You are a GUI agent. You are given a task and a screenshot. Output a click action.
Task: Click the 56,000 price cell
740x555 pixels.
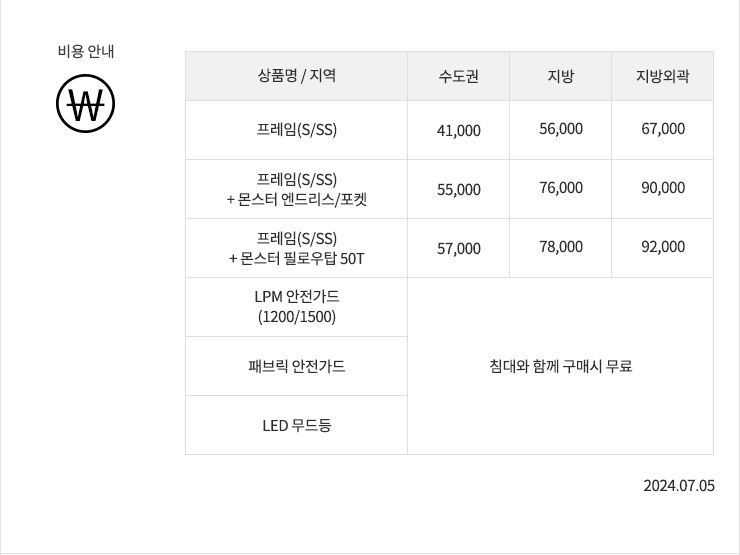(x=560, y=130)
